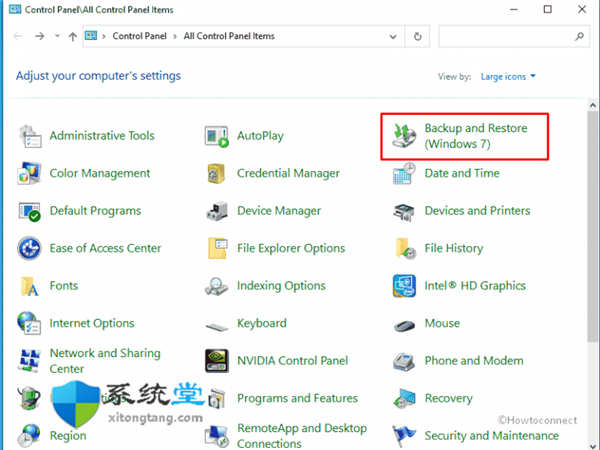Open the Device Manager icon
The width and height of the screenshot is (600, 450).
pyautogui.click(x=217, y=211)
